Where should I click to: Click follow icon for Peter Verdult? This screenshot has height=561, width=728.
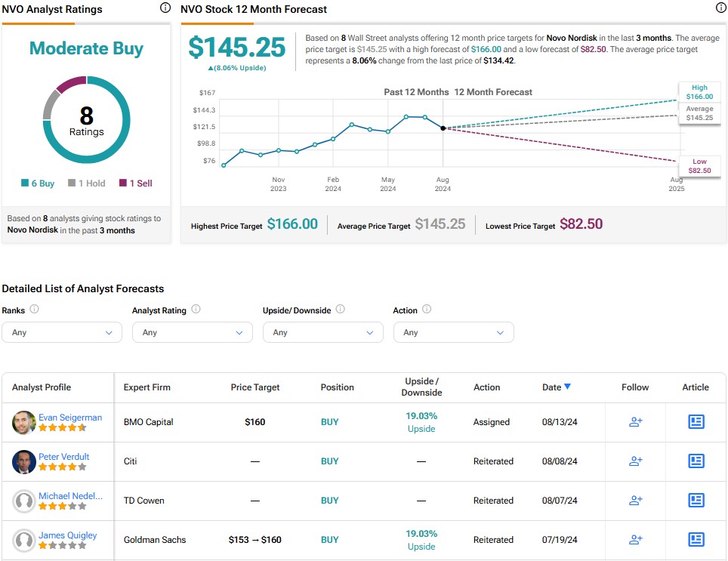pos(635,461)
